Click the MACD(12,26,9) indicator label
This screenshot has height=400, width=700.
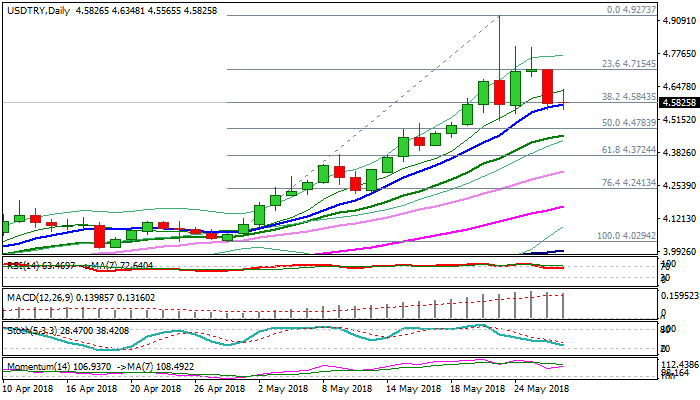[x=35, y=295]
